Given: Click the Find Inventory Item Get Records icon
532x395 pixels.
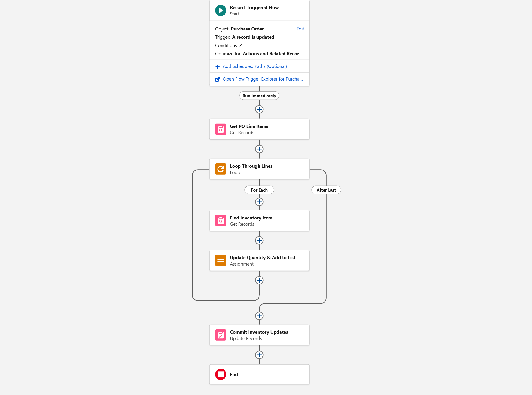Looking at the screenshot, I should pos(220,221).
